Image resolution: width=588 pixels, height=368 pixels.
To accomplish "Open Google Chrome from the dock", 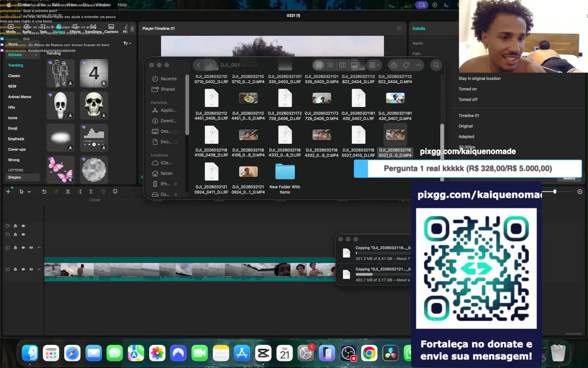I will (x=369, y=353).
